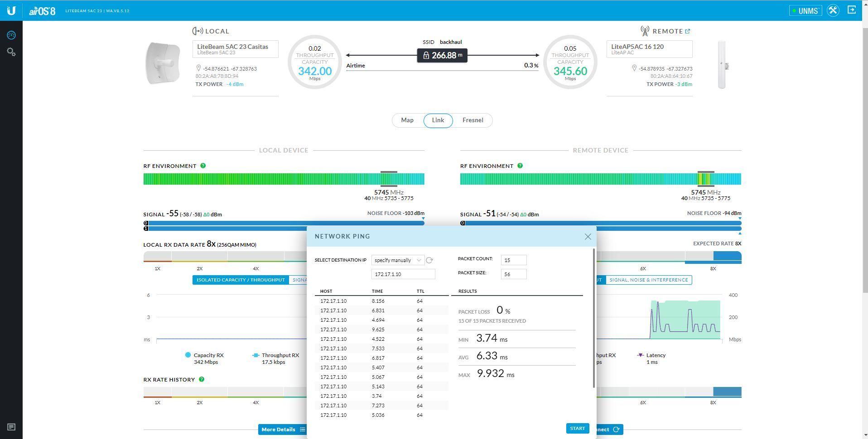Click the link lock icon near distance
The image size is (868, 439).
[426, 55]
